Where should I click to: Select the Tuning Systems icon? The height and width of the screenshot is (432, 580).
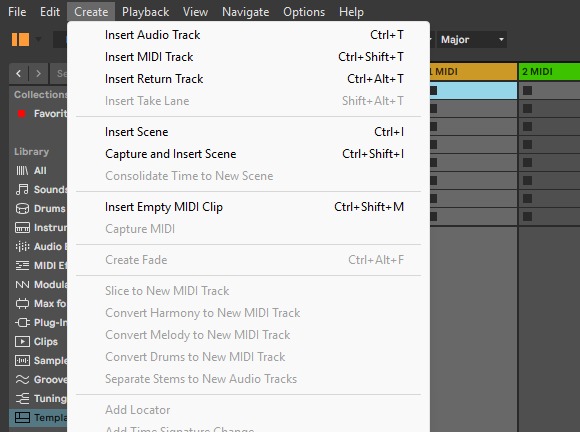click(x=22, y=398)
